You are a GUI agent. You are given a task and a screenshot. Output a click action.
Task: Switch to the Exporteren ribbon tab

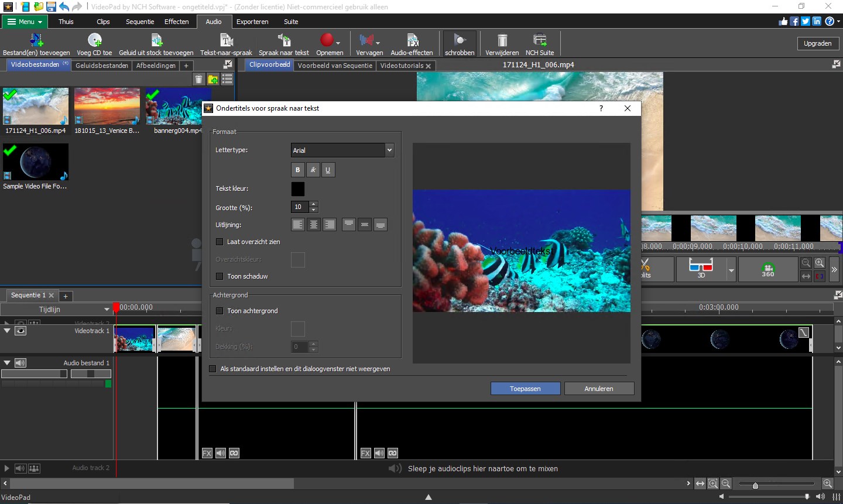252,22
